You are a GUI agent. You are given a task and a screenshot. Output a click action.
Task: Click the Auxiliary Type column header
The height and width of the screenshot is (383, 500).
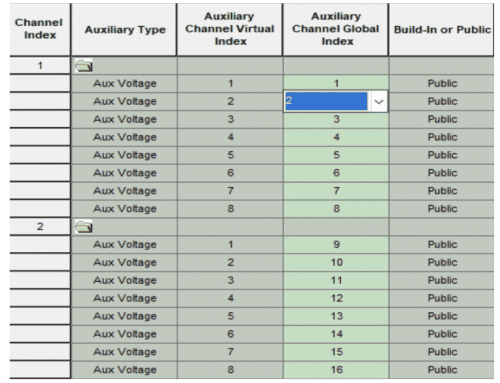(x=124, y=29)
